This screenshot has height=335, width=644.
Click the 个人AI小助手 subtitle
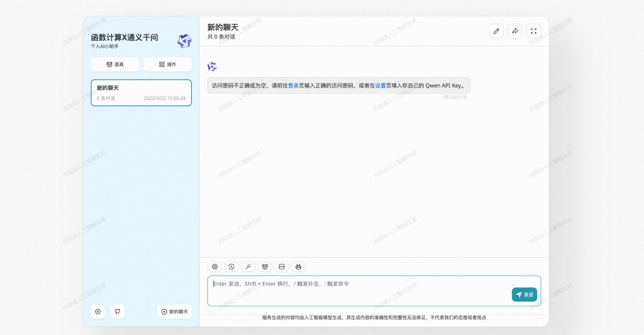[x=105, y=46]
